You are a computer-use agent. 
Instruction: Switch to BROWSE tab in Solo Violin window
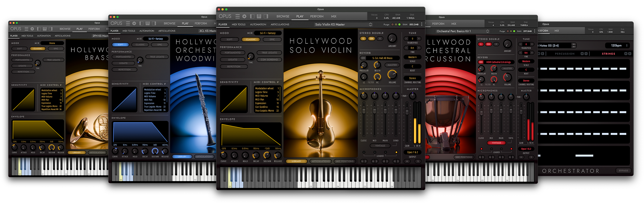[x=283, y=16]
